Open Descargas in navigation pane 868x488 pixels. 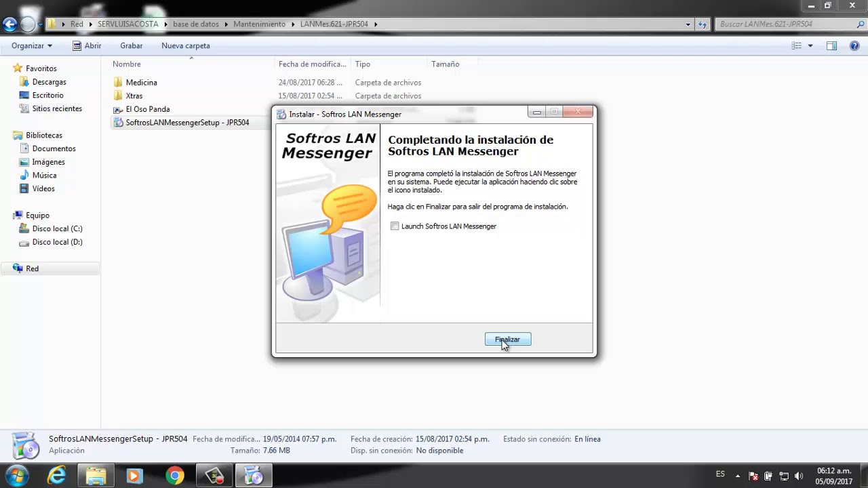[x=49, y=82]
